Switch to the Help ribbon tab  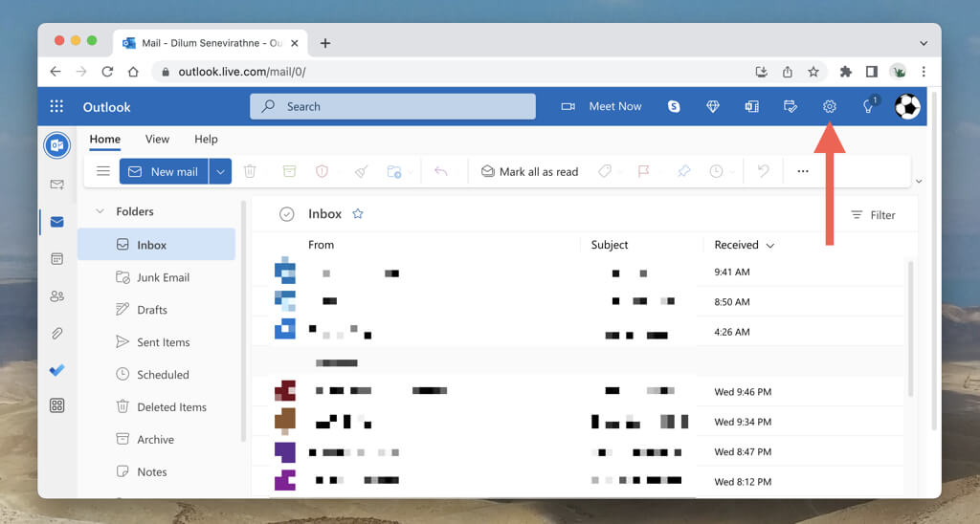pos(206,140)
